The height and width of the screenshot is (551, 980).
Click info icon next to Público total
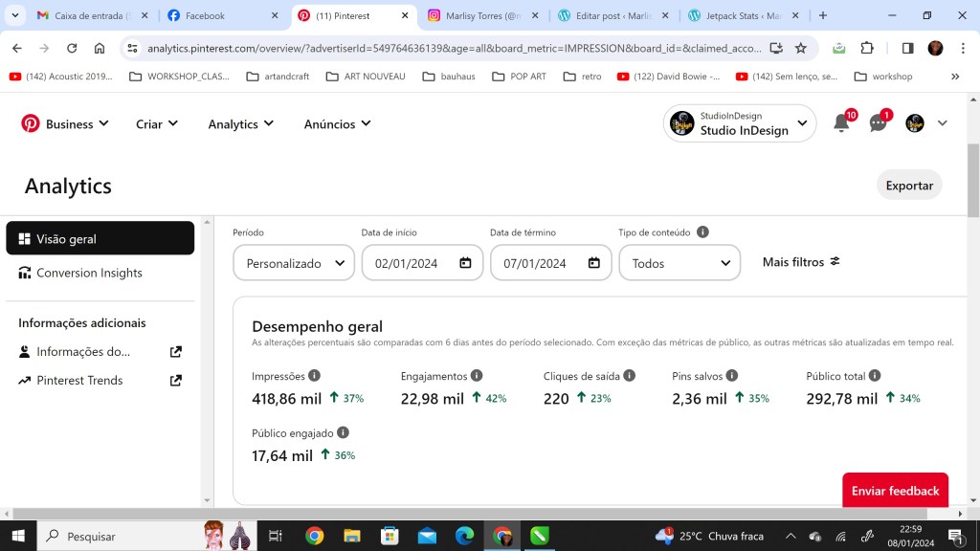(875, 376)
